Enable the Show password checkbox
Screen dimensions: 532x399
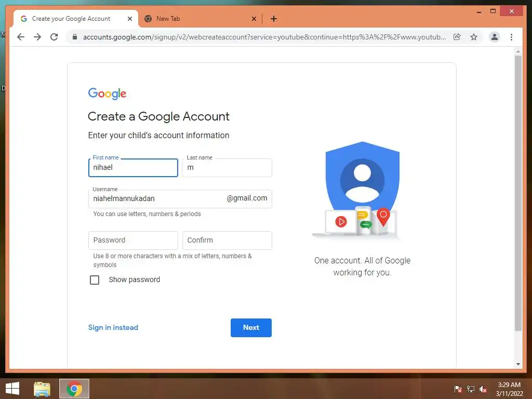(x=95, y=280)
